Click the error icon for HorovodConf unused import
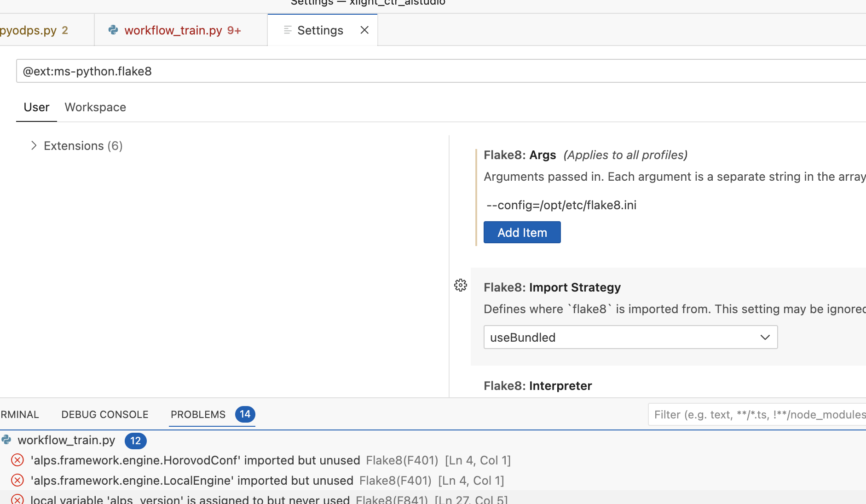This screenshot has width=866, height=504. (x=17, y=460)
